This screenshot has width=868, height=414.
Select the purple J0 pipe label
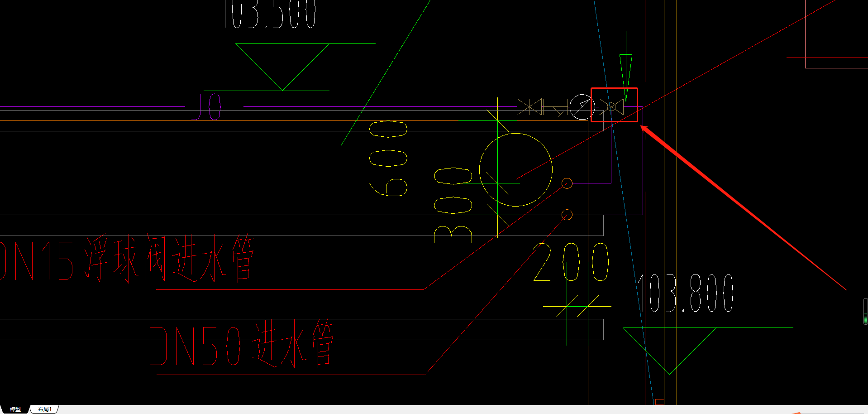[x=206, y=107]
